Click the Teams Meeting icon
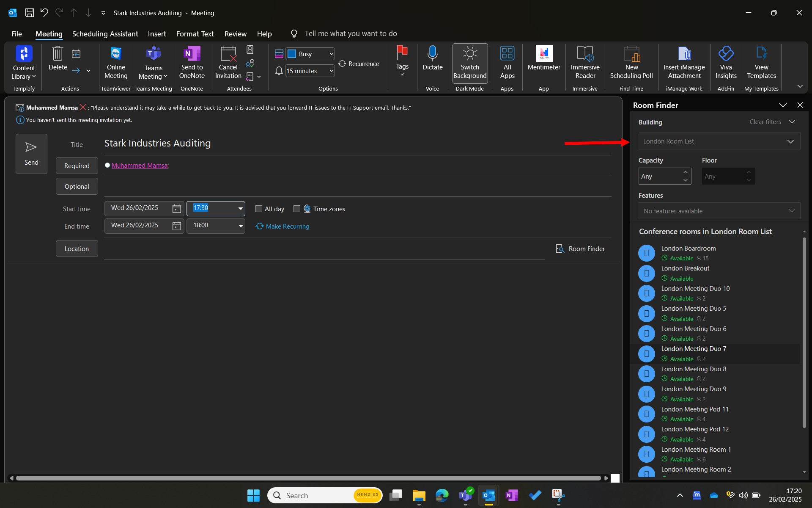Screen dimensions: 812x508 point(153,54)
